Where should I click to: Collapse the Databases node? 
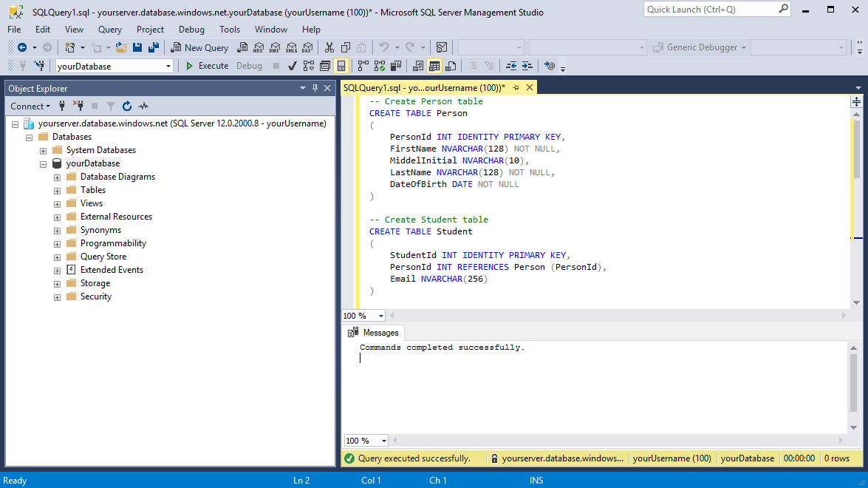(x=29, y=136)
